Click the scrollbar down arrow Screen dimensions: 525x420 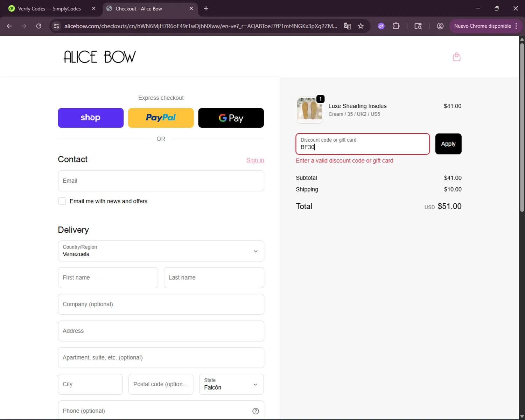pos(522,416)
